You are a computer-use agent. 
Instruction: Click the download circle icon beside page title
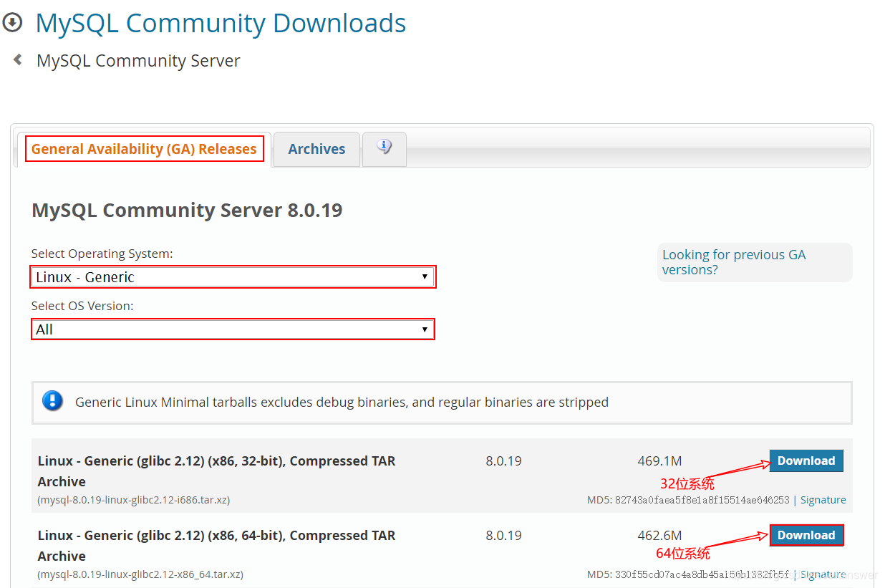tap(12, 24)
